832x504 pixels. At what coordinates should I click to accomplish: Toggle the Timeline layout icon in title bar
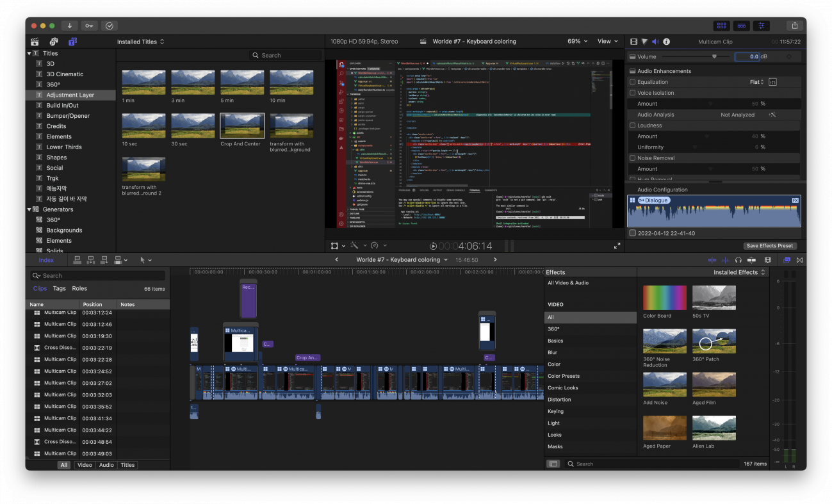click(x=742, y=26)
